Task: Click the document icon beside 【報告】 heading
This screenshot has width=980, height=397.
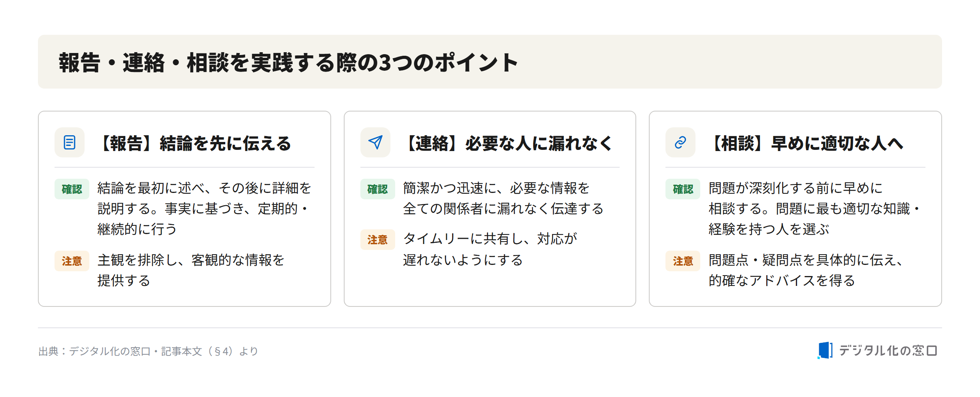Action: pos(70,142)
